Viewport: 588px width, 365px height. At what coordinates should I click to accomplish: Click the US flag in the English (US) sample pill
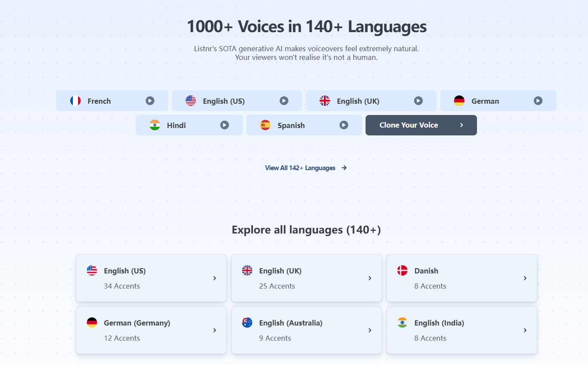coord(191,101)
